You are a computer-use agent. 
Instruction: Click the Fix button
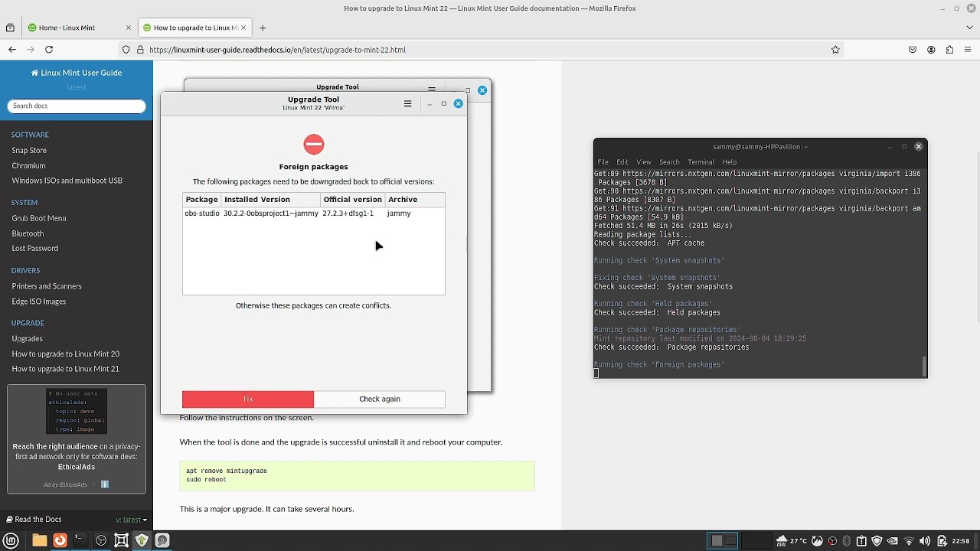coord(248,399)
